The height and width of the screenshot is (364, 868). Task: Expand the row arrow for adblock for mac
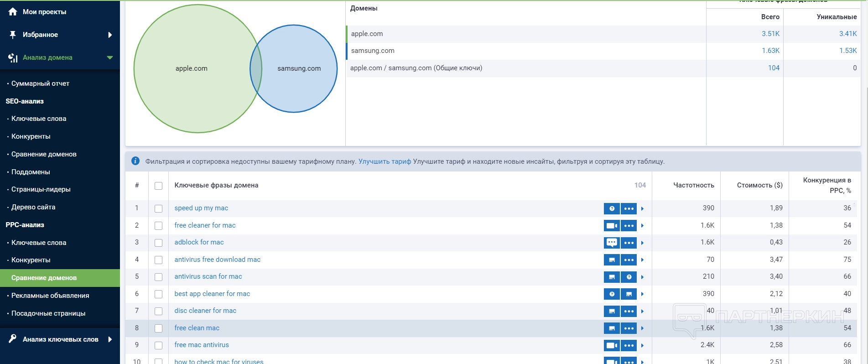[642, 243]
